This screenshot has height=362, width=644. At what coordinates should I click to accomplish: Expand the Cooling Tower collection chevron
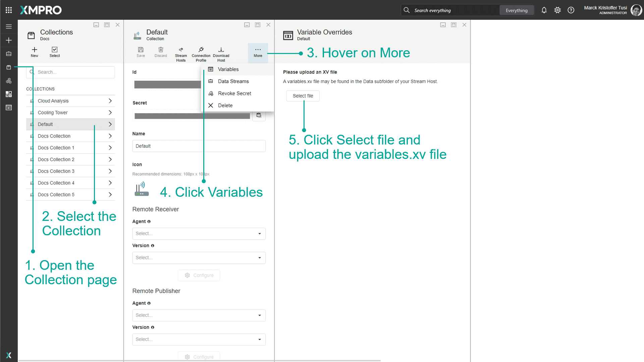110,113
